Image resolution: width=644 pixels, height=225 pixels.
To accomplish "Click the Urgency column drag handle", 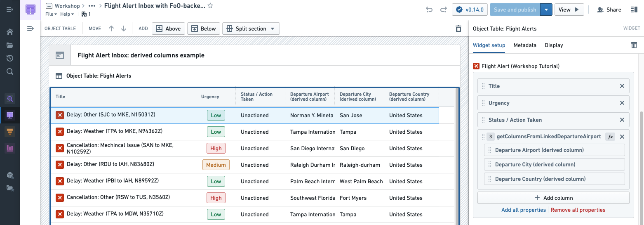I will [483, 103].
